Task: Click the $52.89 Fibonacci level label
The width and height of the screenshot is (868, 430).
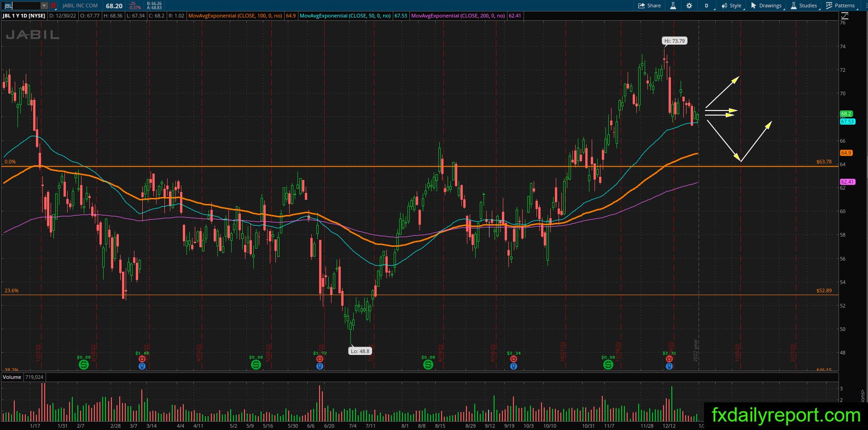Action: [824, 291]
